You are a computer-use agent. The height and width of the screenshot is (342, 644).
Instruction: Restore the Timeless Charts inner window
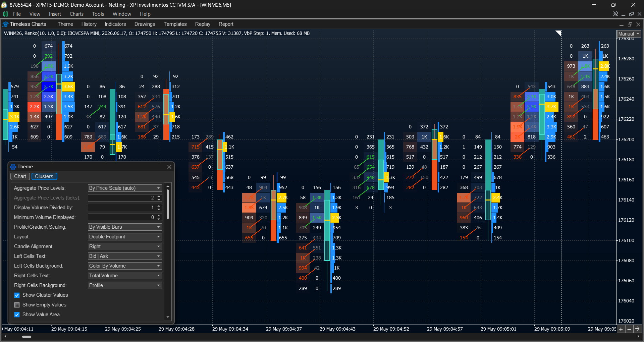[x=630, y=24]
